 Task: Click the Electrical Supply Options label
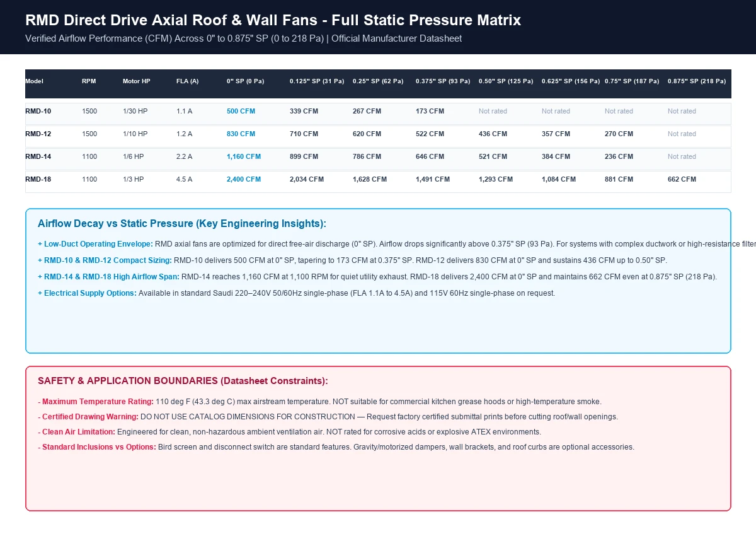pos(87,293)
